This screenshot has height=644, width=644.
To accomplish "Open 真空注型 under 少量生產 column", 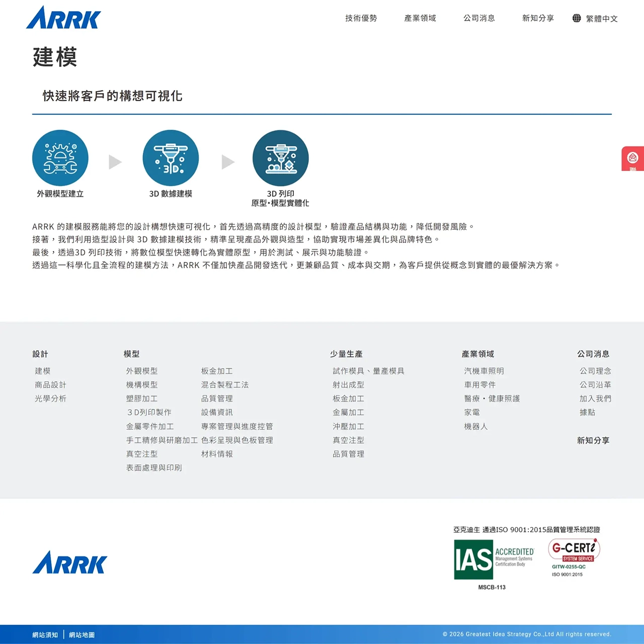I will coord(349,440).
